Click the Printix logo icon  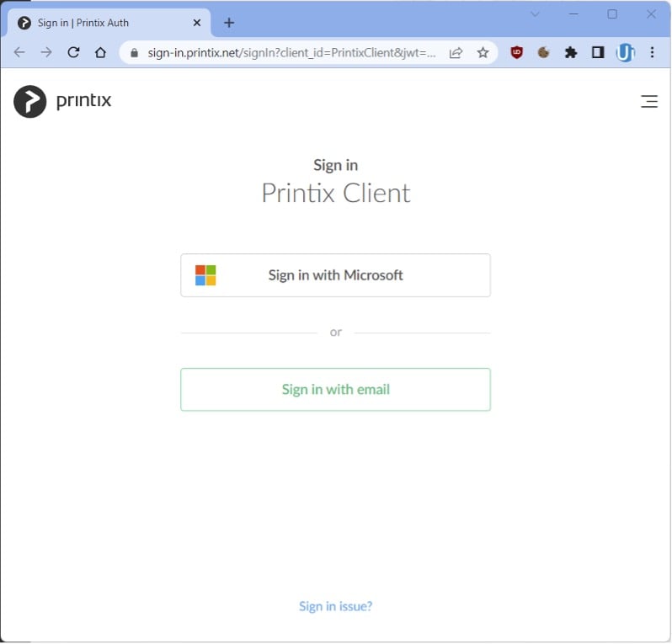[x=29, y=102]
